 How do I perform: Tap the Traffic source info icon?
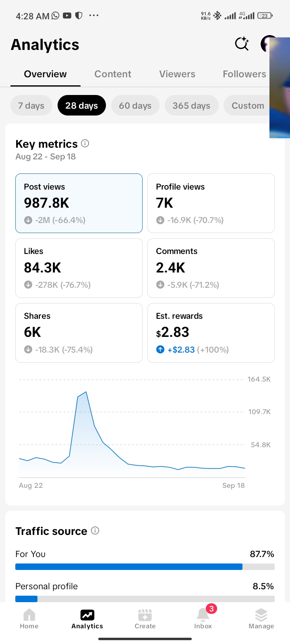tap(95, 530)
